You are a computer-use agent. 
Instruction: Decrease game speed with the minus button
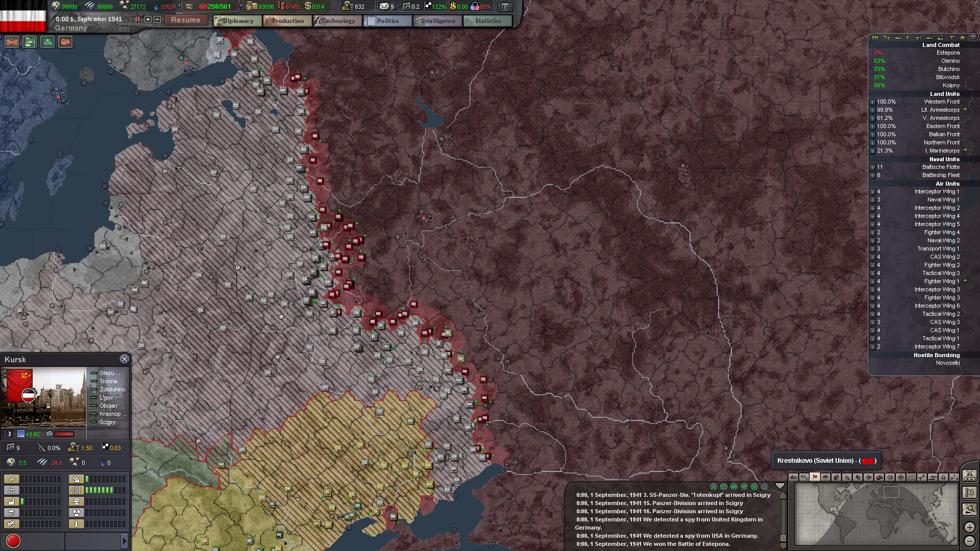tap(157, 19)
